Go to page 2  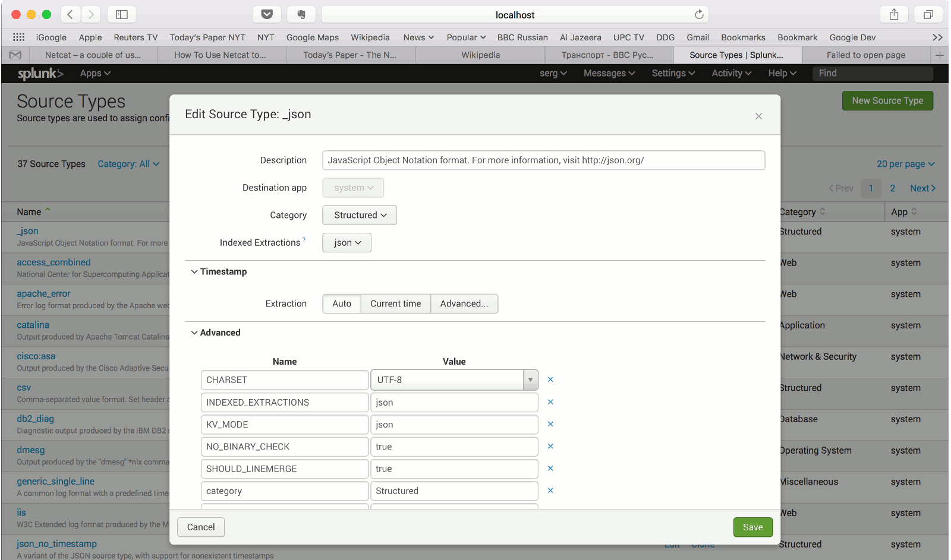click(x=892, y=188)
